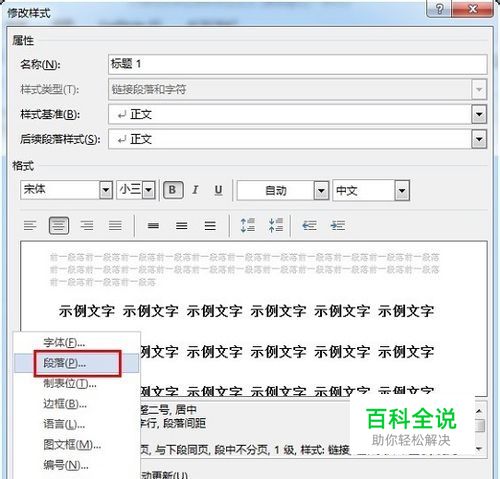Click scroll up arrow in description box

pyautogui.click(x=479, y=411)
